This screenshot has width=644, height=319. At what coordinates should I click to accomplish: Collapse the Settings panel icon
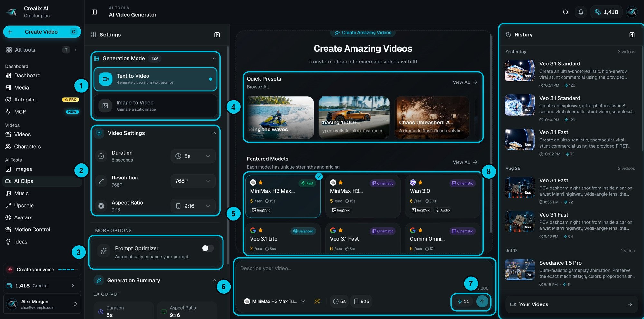pyautogui.click(x=217, y=34)
